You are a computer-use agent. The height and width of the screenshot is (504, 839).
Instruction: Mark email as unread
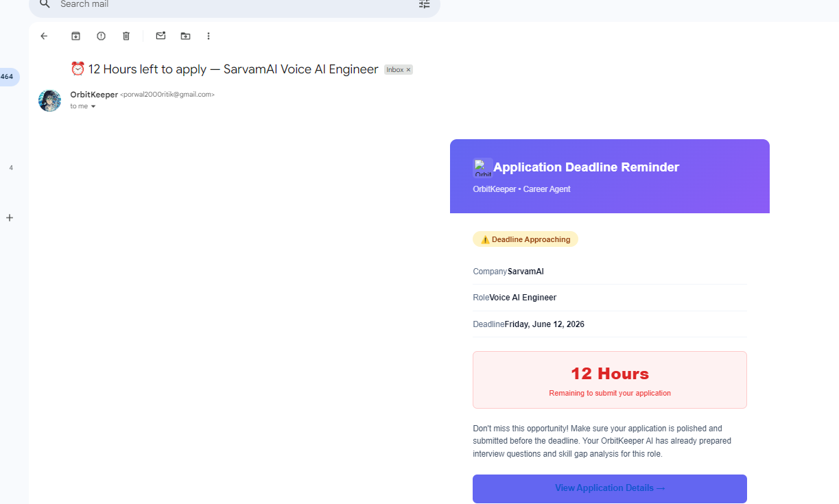tap(161, 36)
